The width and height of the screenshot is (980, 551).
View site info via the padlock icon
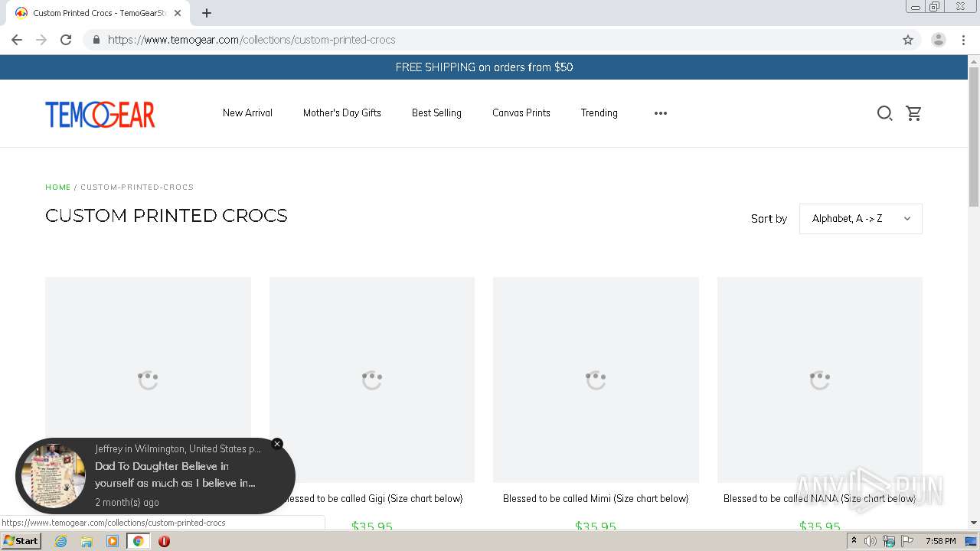click(x=96, y=40)
